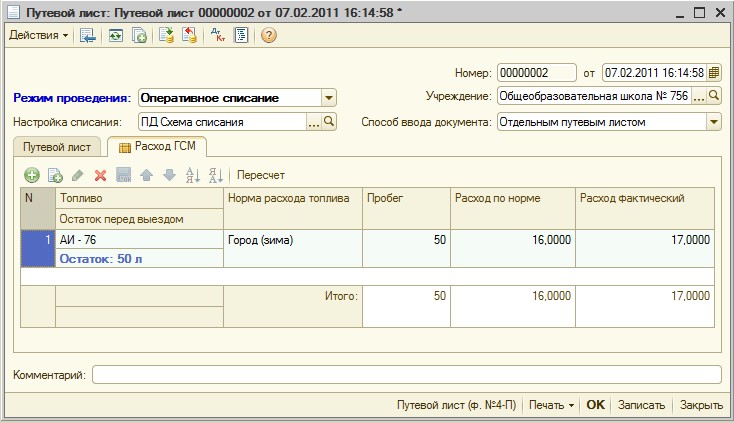The image size is (734, 423).
Task: Open the Действия menu
Action: tap(38, 36)
